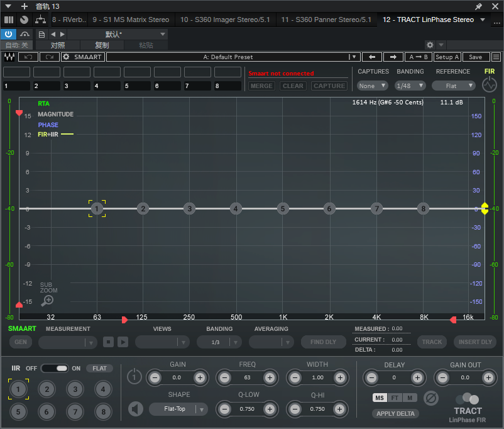The height and width of the screenshot is (429, 504).
Task: Open SMAART gear settings
Action: [66, 57]
